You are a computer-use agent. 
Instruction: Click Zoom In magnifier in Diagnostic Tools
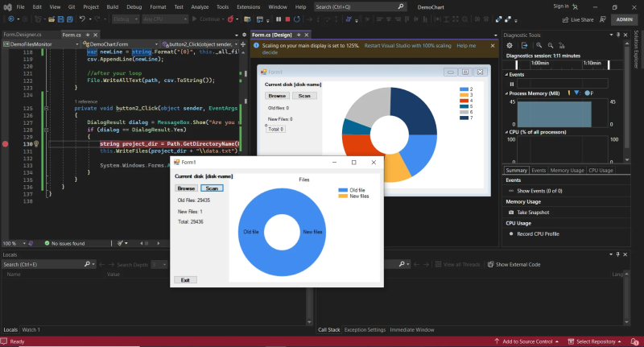point(539,46)
